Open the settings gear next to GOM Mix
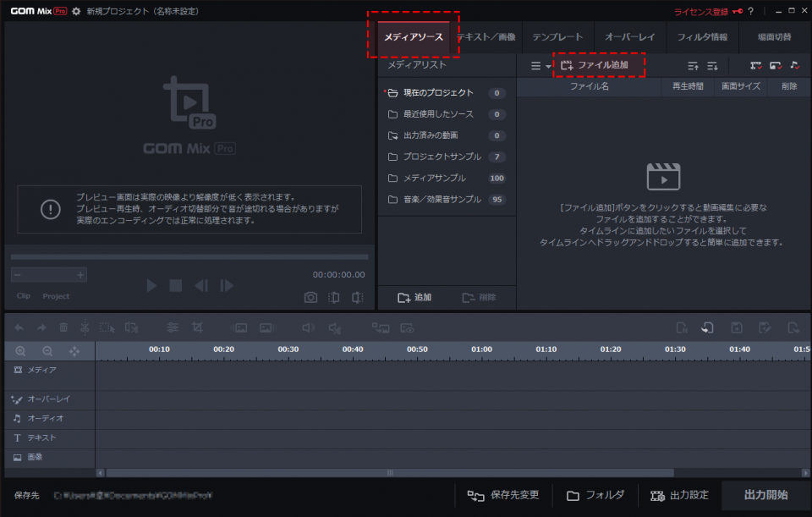The image size is (812, 517). pos(76,11)
